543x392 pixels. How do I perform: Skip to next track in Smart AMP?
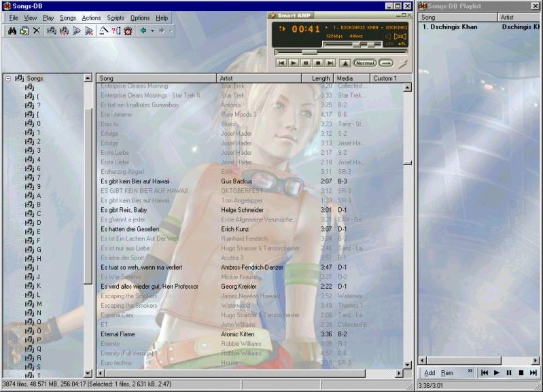coord(330,63)
